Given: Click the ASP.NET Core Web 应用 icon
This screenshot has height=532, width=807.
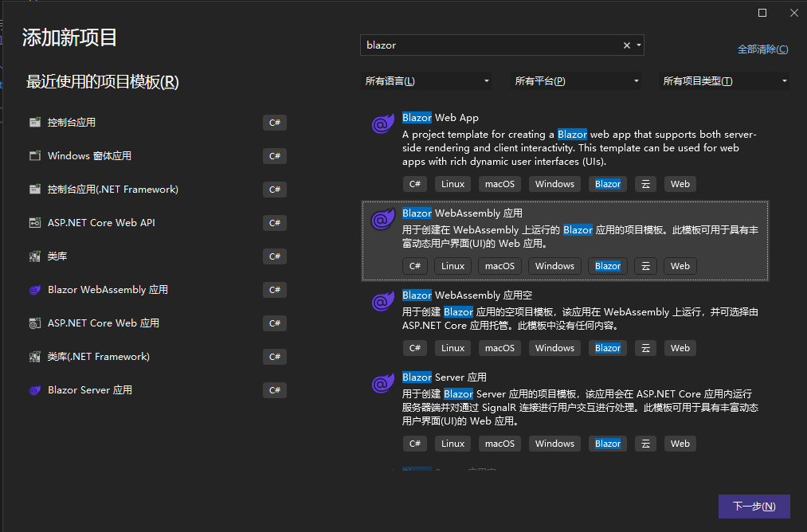Looking at the screenshot, I should (x=35, y=323).
